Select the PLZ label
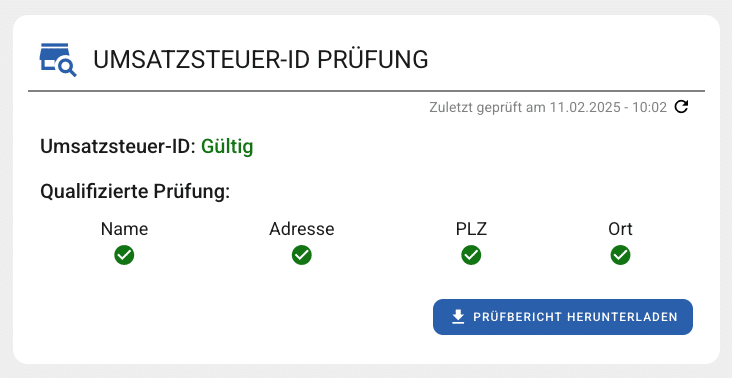 pos(472,229)
